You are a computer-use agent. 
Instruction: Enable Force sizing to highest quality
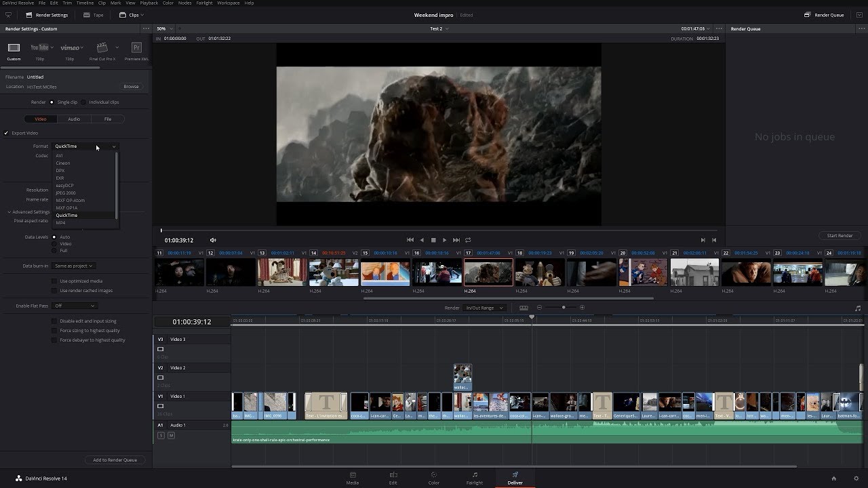[54, 331]
